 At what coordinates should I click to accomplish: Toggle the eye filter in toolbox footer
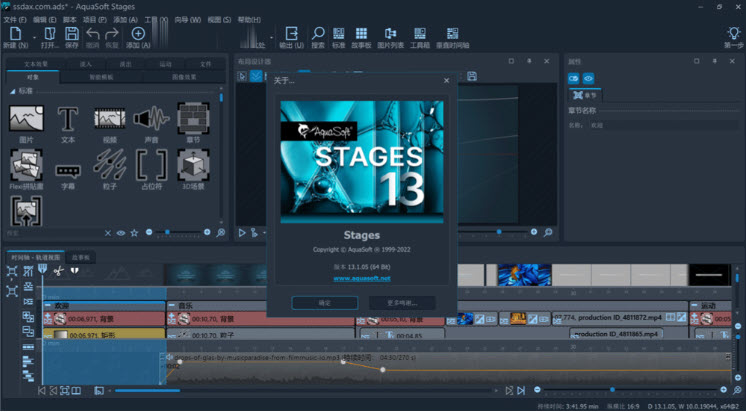click(121, 232)
